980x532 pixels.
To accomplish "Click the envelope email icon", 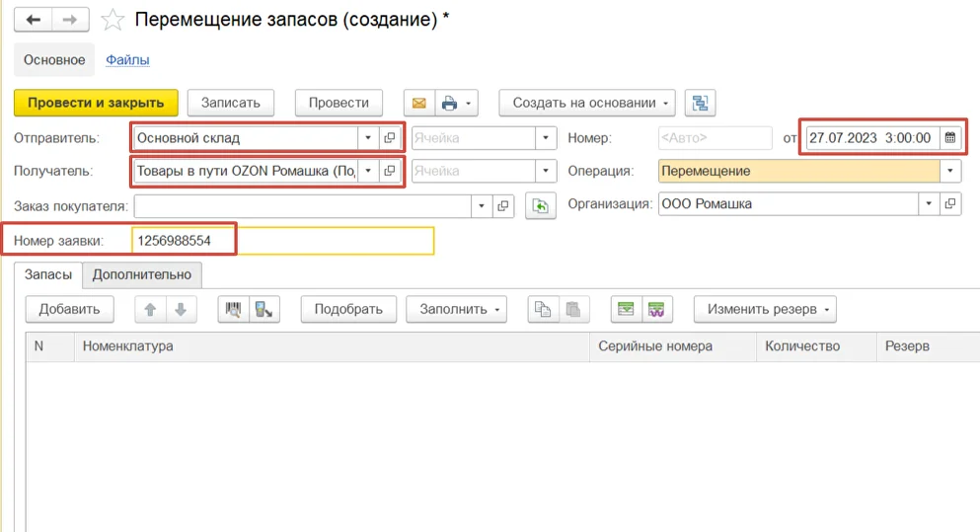I will coord(418,103).
